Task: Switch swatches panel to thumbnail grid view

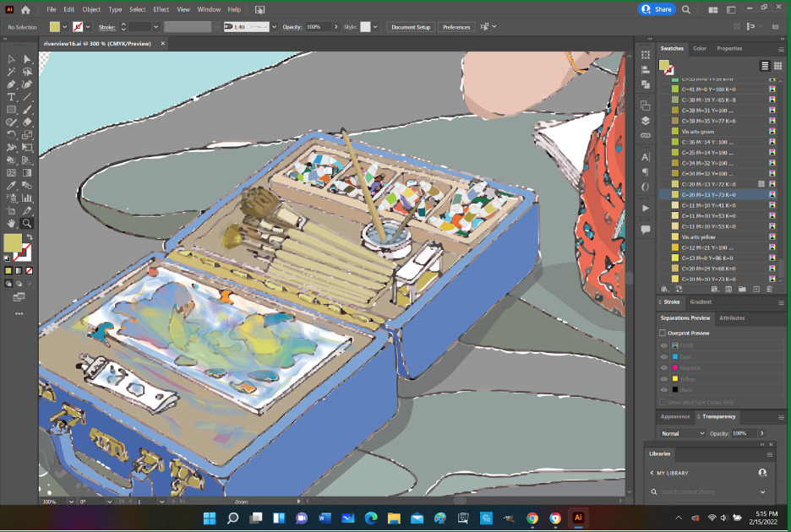Action: 777,66
